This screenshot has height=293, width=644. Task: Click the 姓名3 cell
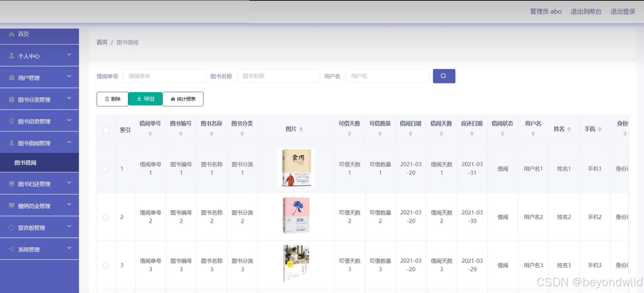click(x=564, y=265)
